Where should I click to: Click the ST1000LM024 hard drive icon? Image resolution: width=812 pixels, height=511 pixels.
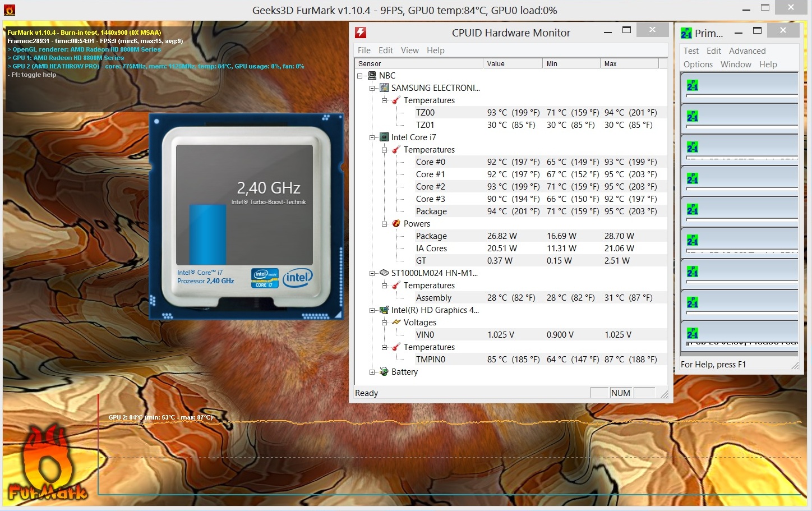(x=384, y=273)
